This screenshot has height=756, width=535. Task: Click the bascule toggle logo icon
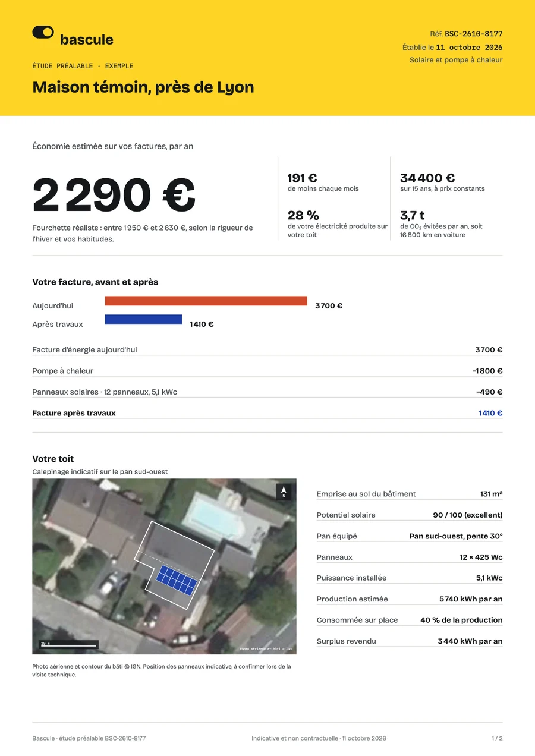(x=43, y=32)
